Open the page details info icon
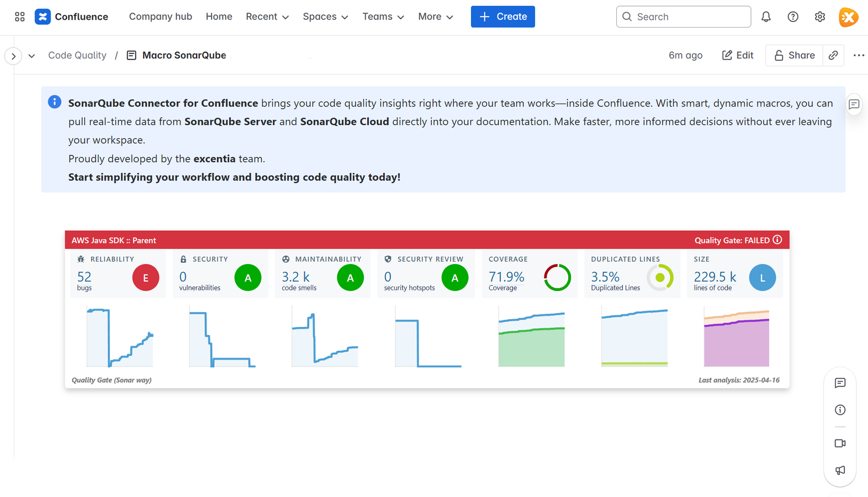The image size is (868, 497). click(x=840, y=410)
